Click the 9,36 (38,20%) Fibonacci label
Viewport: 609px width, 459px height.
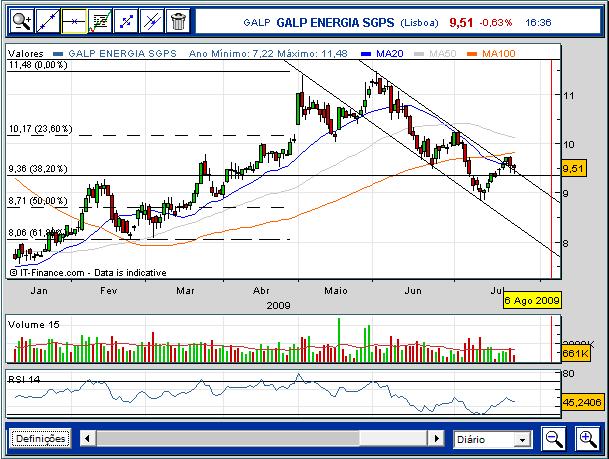point(38,169)
